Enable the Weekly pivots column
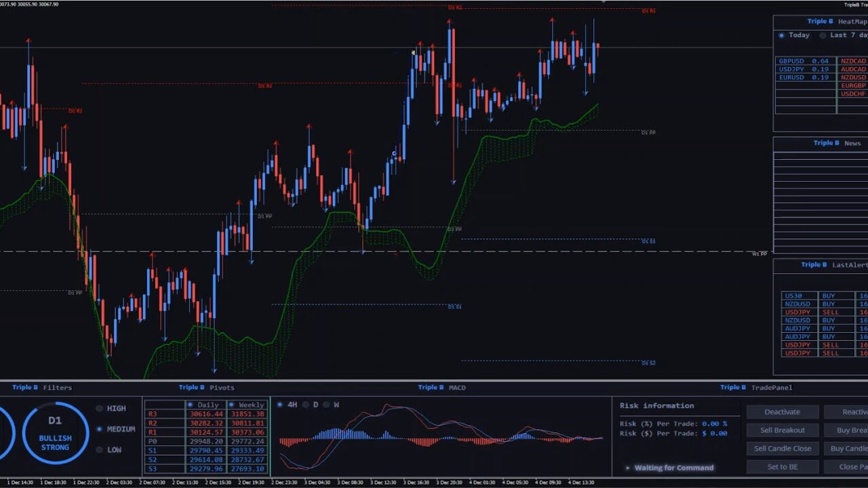868x488 pixels. point(232,405)
